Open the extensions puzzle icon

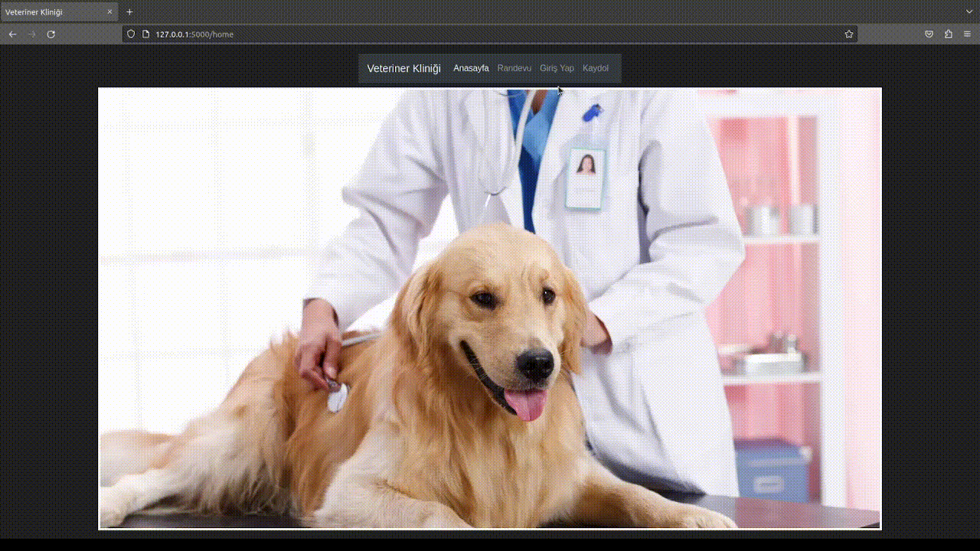948,34
